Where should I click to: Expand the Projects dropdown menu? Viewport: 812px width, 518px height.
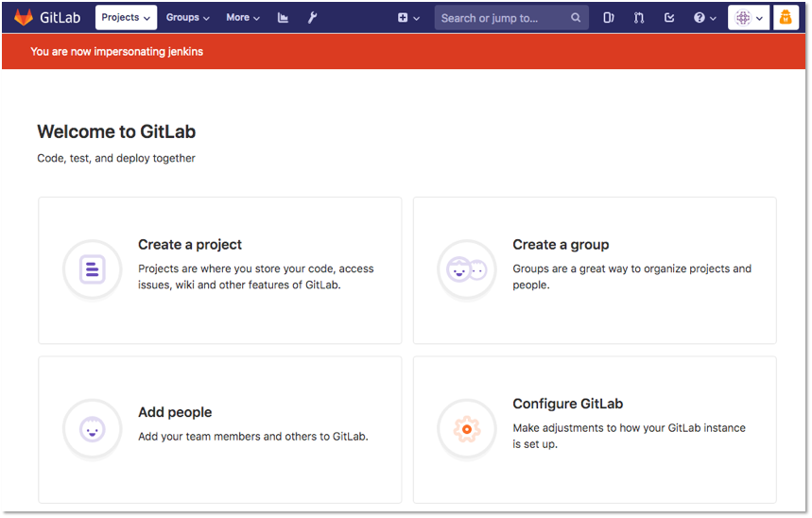(126, 18)
